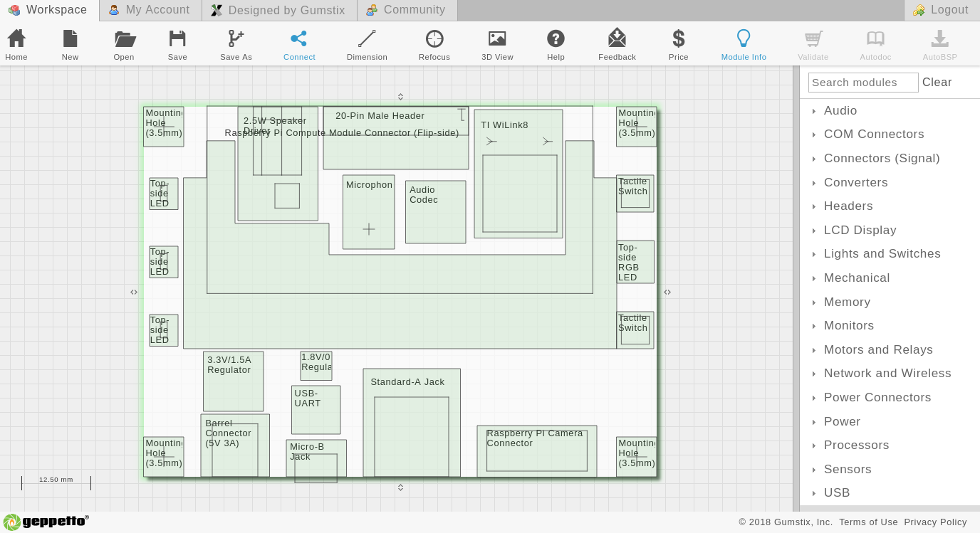Select the 2.5W Speaker Driver module

tap(278, 164)
